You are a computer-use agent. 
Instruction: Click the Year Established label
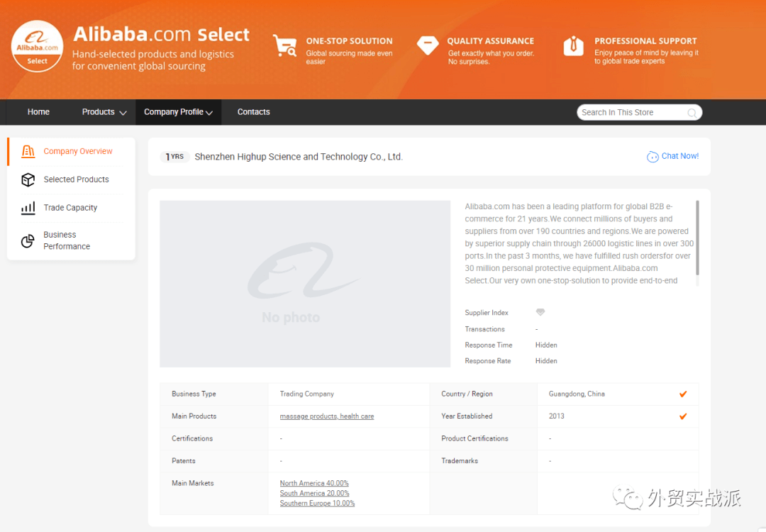467,416
